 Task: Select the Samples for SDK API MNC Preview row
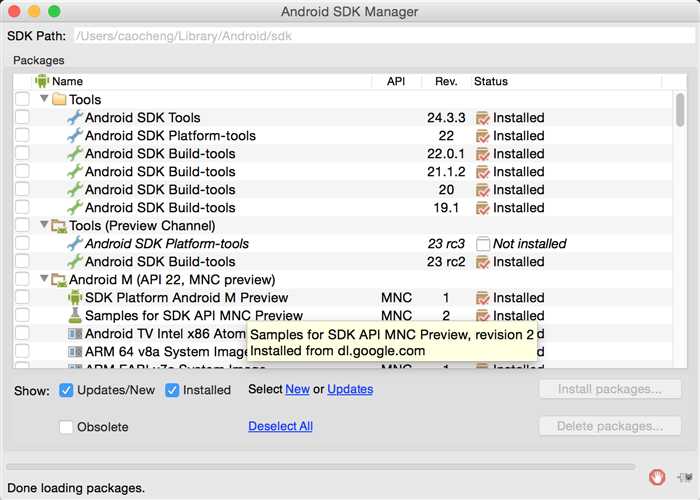[x=342, y=316]
